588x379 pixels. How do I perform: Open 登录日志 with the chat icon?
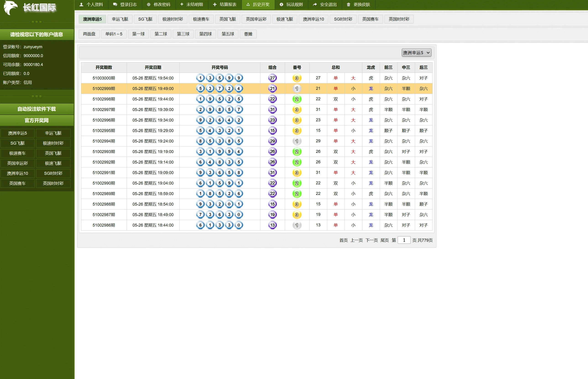coord(125,4)
